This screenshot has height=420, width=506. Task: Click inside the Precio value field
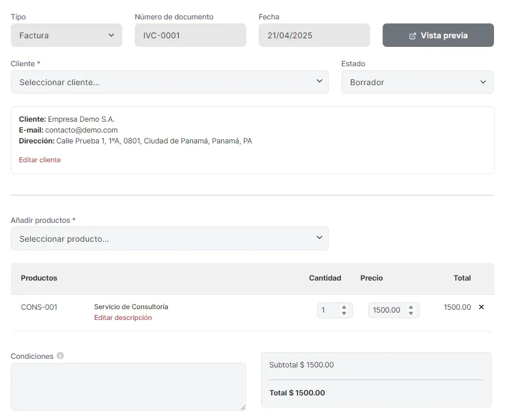(x=387, y=310)
